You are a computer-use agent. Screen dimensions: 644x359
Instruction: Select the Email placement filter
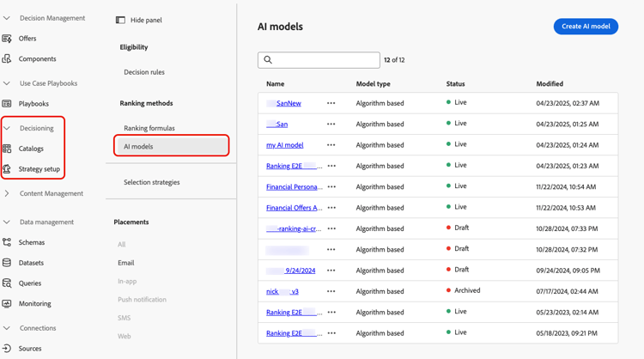point(126,263)
